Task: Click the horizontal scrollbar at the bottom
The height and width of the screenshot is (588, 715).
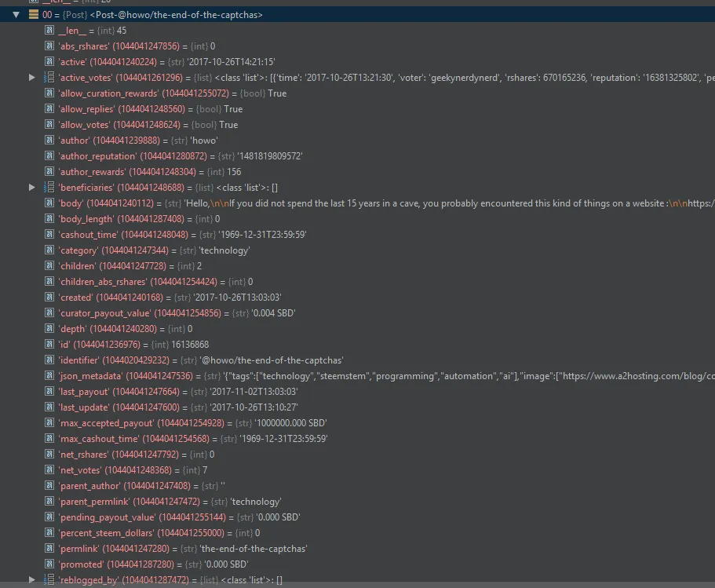Action: pyautogui.click(x=358, y=585)
